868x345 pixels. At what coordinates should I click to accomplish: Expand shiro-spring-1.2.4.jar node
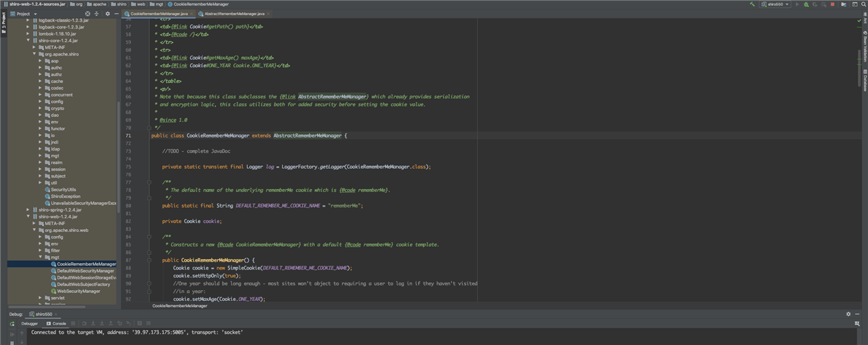[28, 210]
